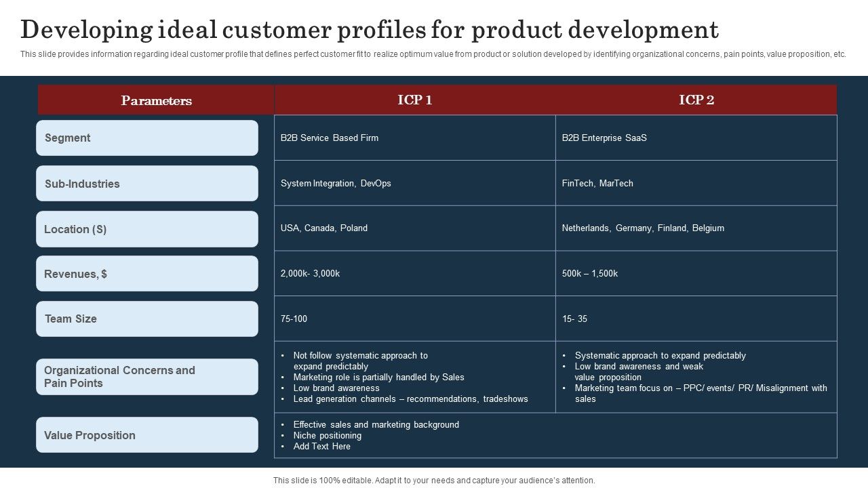Click the 2,000k- 3,000k revenue cell
Screen dimensions: 868x488
415,273
